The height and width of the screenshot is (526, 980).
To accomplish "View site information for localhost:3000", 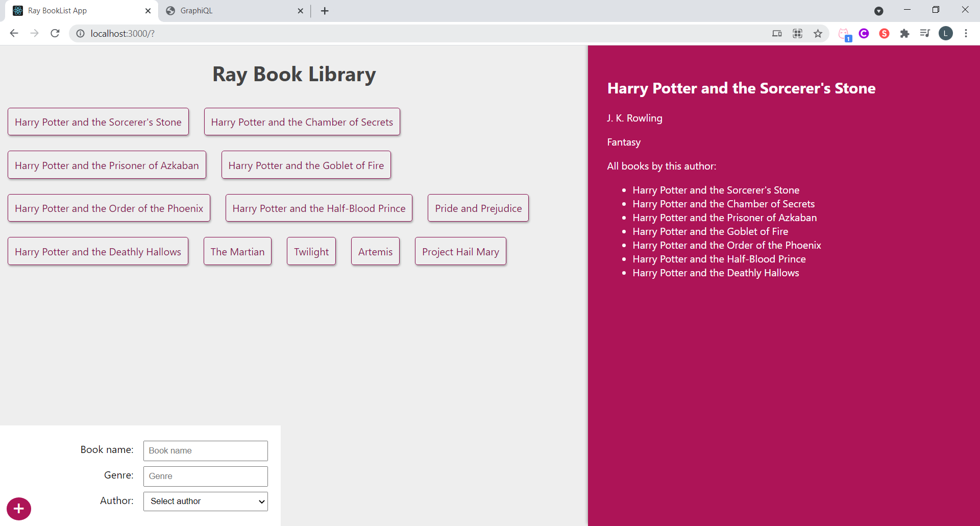I will click(80, 33).
